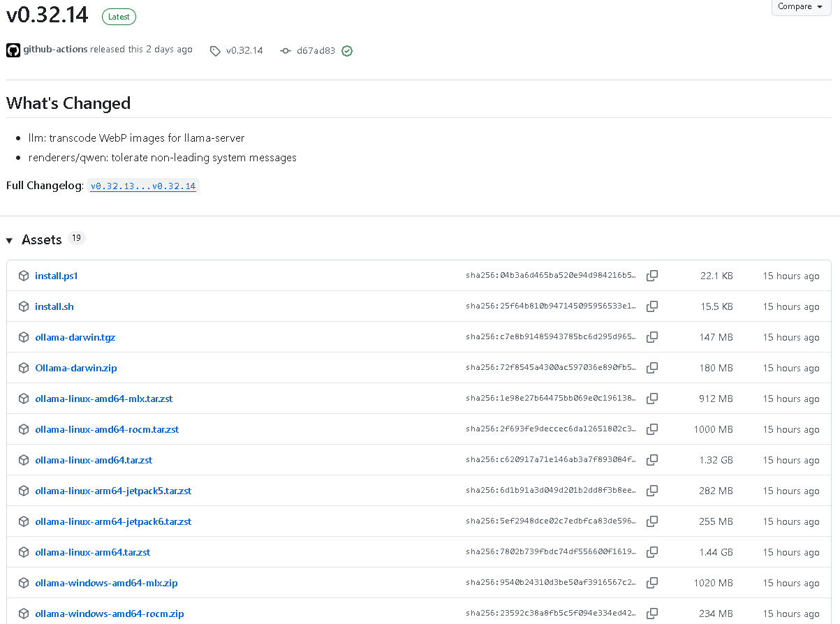Download ollama-linux-amd64.tar.zst
Image resolution: width=840 pixels, height=624 pixels.
(94, 460)
